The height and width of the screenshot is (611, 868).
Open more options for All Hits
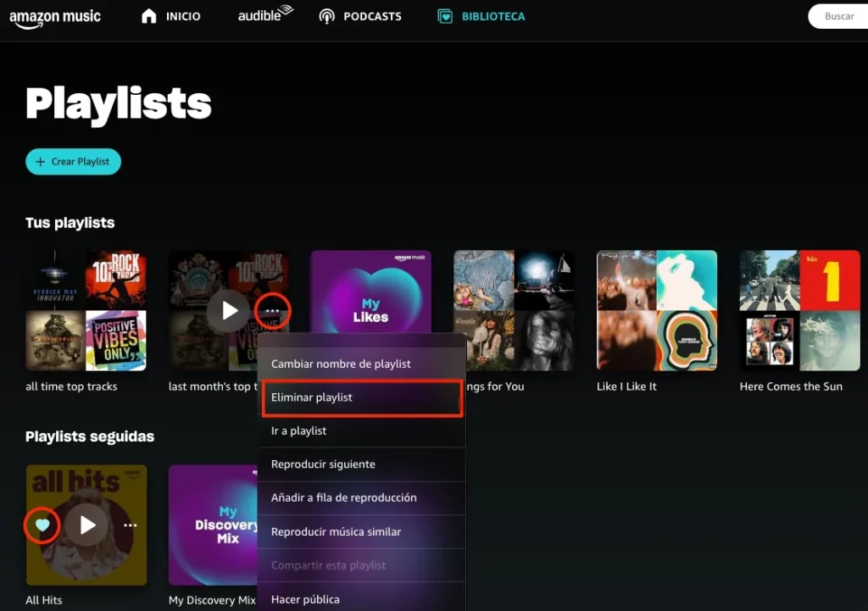click(x=130, y=525)
